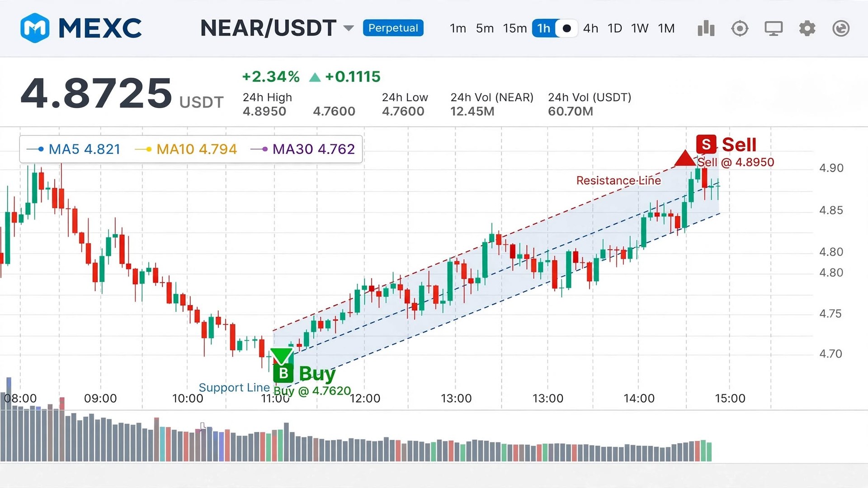Image resolution: width=868 pixels, height=488 pixels.
Task: Select the NEAR/USDT trading pair name
Action: 268,28
